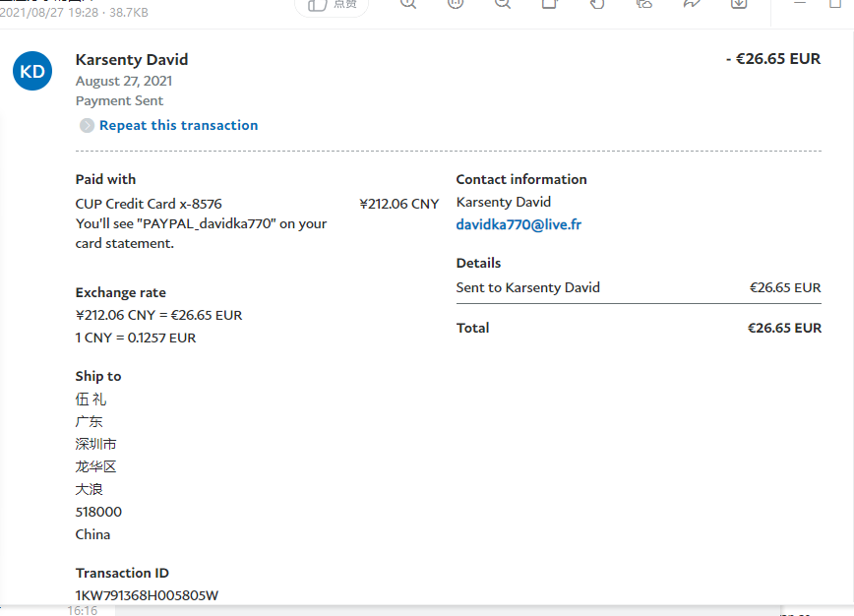Minimize the image viewer window
Screen dimensions: 854x616
(x=803, y=4)
